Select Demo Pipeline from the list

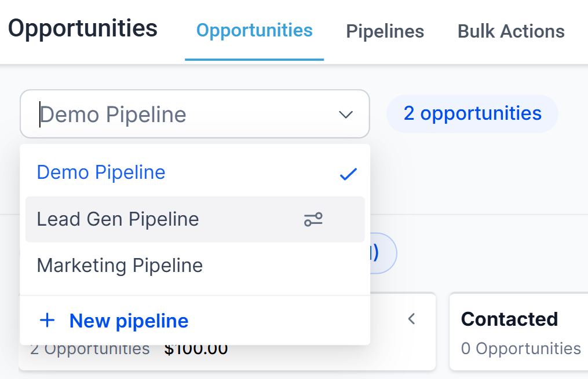(x=101, y=172)
